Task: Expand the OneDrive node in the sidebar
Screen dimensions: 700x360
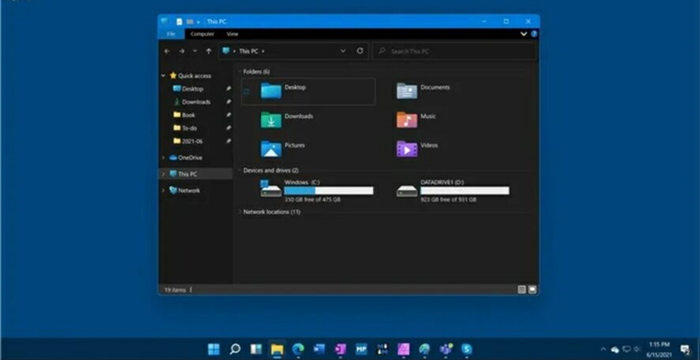Action: pyautogui.click(x=163, y=158)
